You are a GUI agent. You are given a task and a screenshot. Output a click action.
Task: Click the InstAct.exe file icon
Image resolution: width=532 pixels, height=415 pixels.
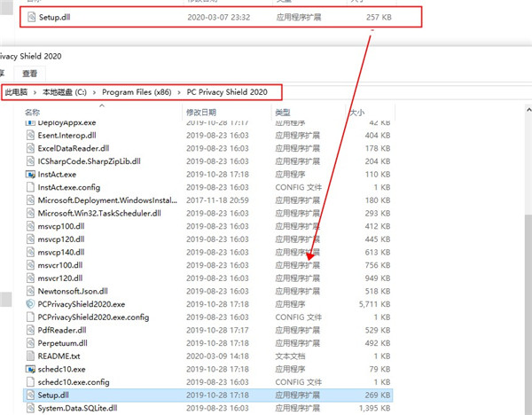click(x=30, y=175)
